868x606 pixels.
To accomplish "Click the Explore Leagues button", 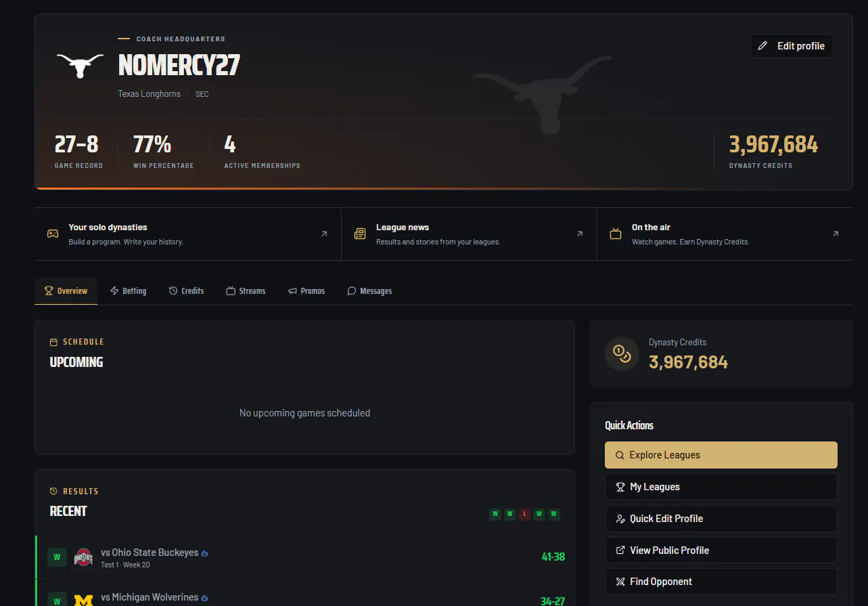I will coord(721,455).
